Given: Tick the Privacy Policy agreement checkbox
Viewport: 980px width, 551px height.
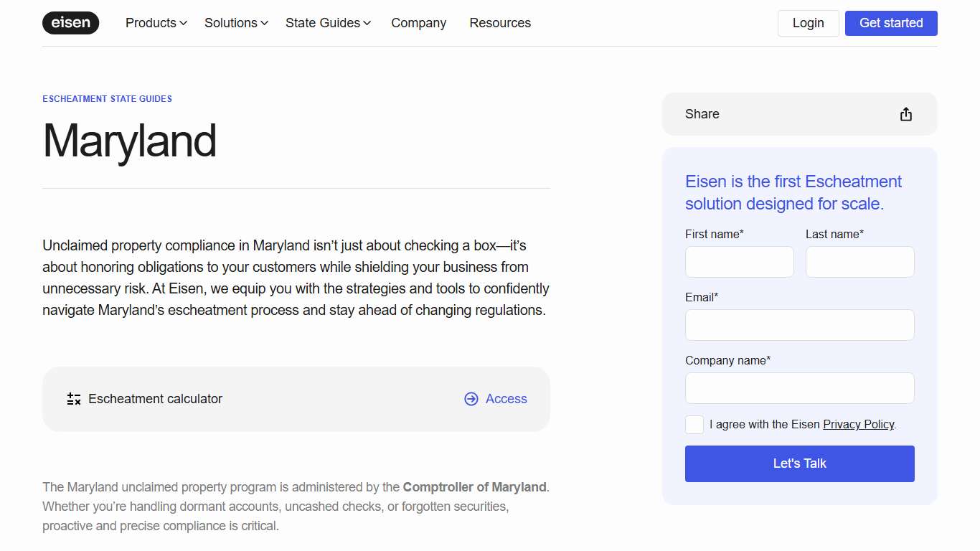Looking at the screenshot, I should [694, 425].
